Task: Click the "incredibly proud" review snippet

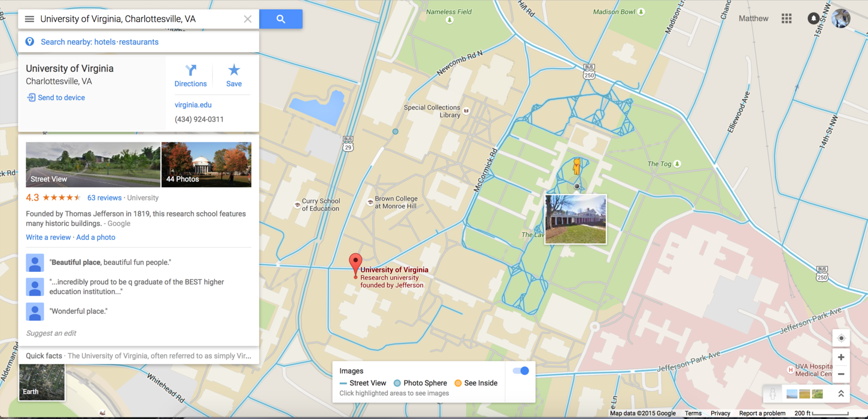Action: click(137, 287)
